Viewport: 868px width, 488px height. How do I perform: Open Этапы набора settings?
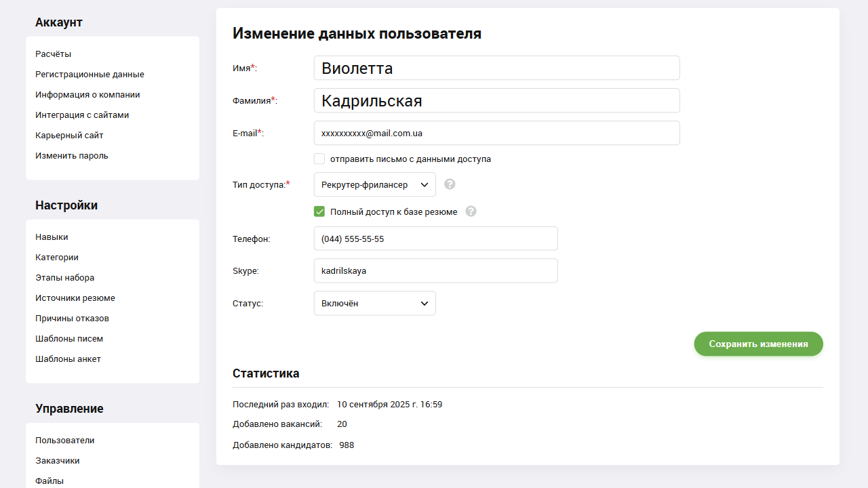pyautogui.click(x=64, y=277)
